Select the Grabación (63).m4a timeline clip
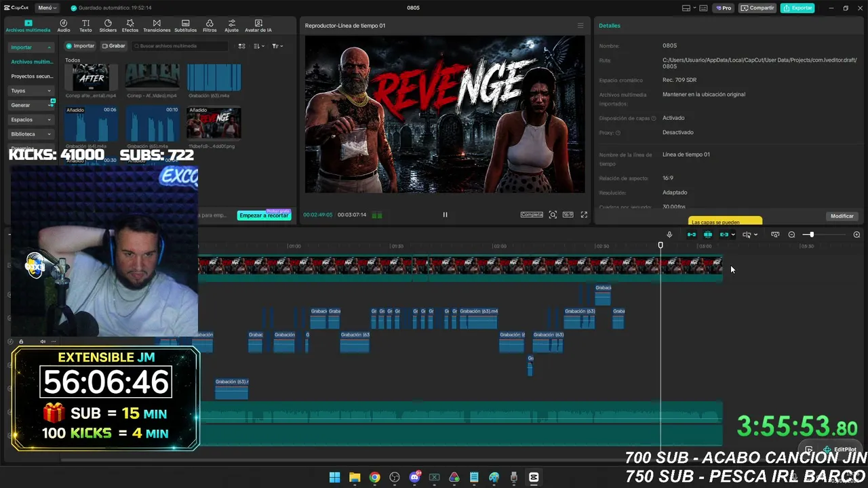868x488 pixels. [479, 319]
